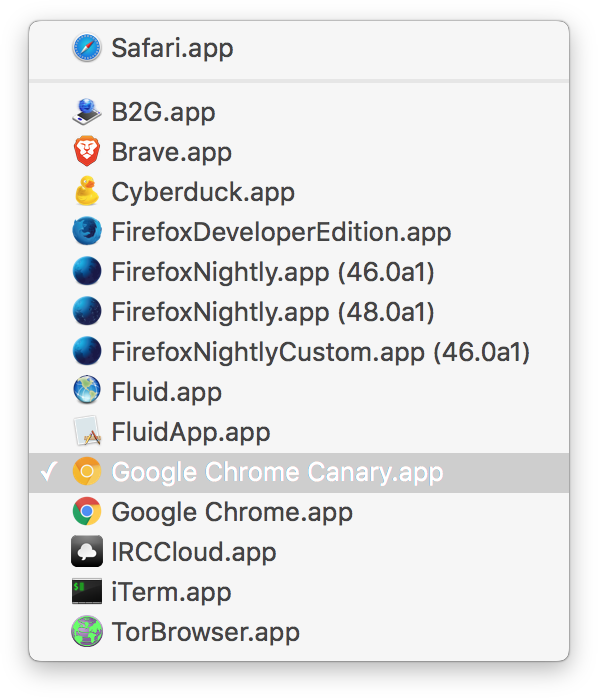Select FirefoxNightly.app (48.0a1)
This screenshot has height=698, width=598.
point(299,311)
